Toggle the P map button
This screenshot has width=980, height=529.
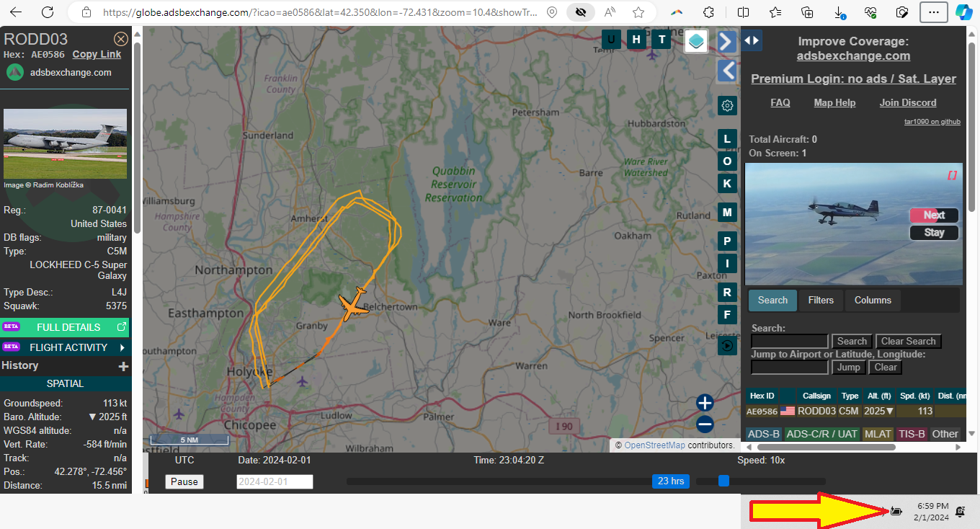[x=727, y=241]
